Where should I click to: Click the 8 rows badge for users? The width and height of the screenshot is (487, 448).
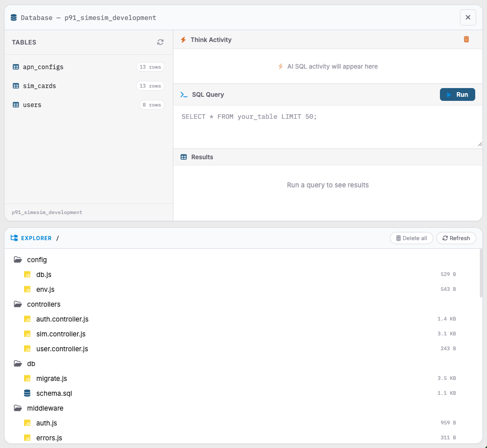pyautogui.click(x=152, y=105)
